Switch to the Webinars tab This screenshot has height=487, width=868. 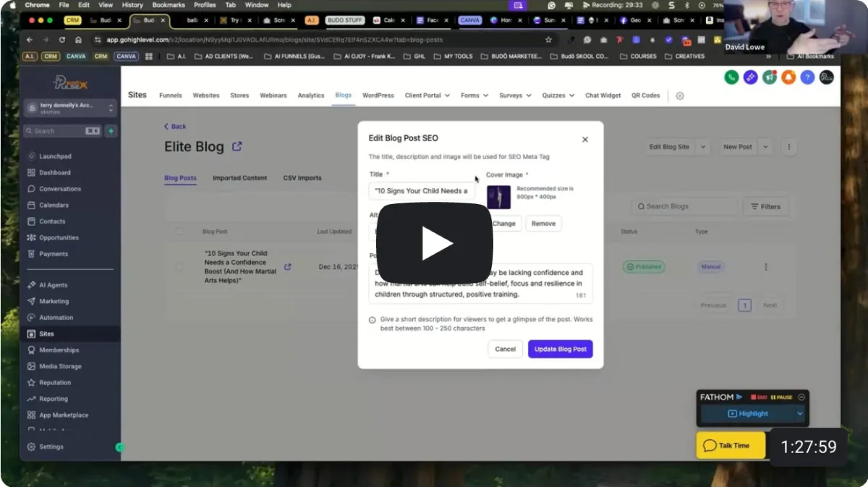click(273, 96)
